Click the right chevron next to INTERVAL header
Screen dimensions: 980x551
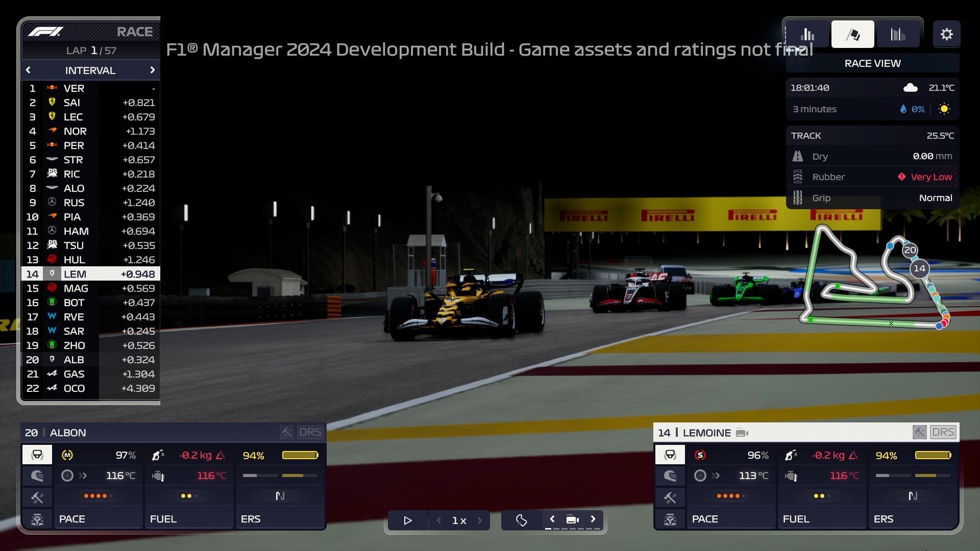pos(153,70)
